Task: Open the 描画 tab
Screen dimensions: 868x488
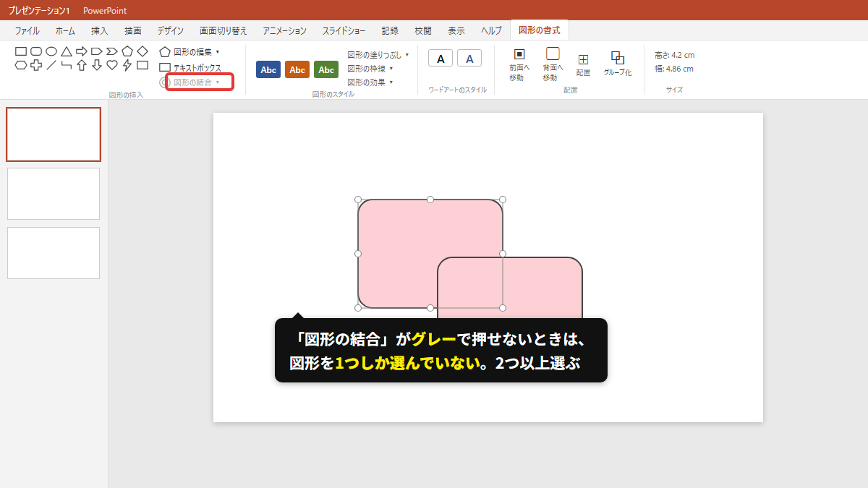Action: click(x=133, y=30)
